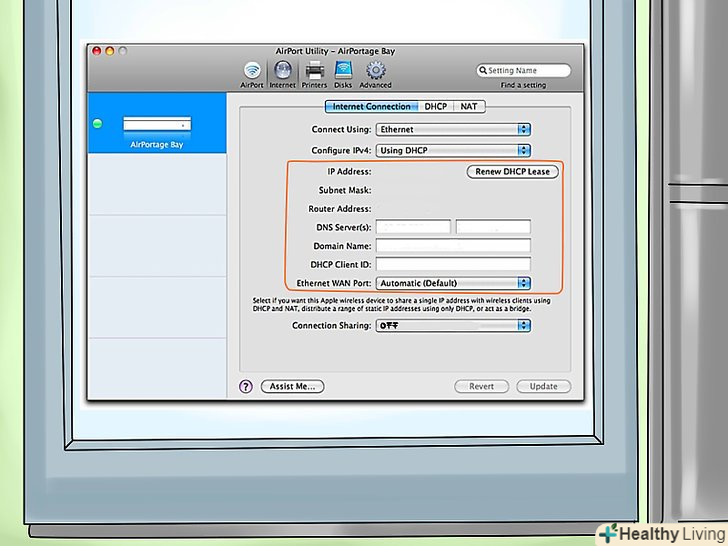Click the "Subnet Mask:" label
Viewport: 728px width, 546px height.
coord(345,190)
